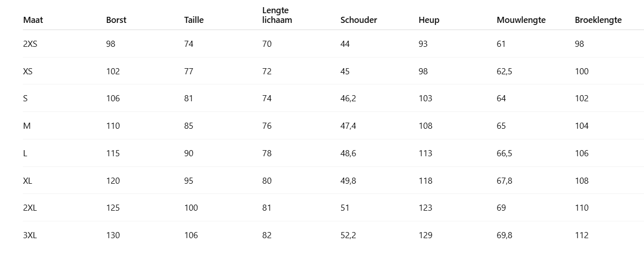Click the Lengte lichaam header
This screenshot has height=257, width=644.
(277, 15)
